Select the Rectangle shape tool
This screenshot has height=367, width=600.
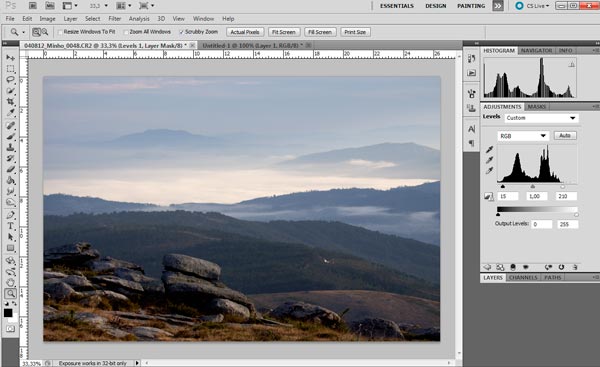pos(10,248)
